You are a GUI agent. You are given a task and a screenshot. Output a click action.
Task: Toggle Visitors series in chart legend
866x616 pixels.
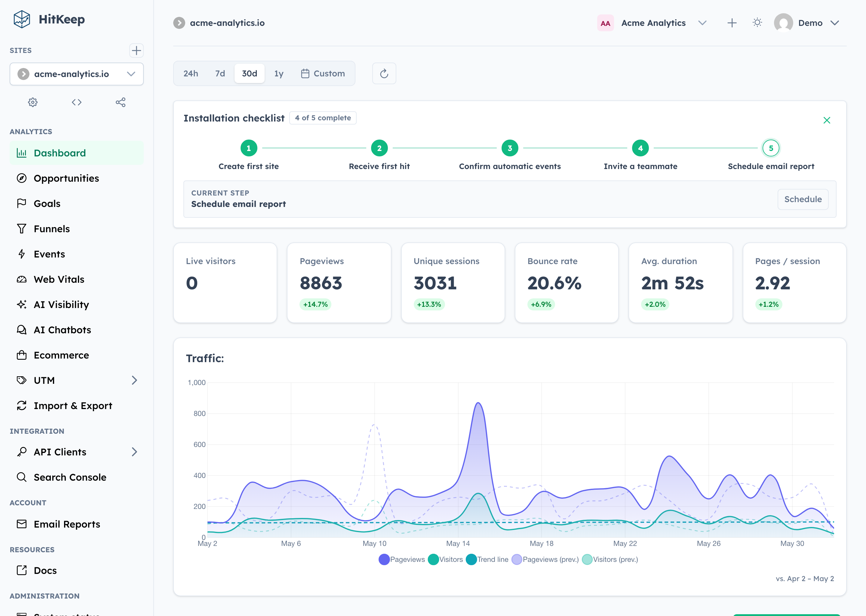tap(446, 559)
